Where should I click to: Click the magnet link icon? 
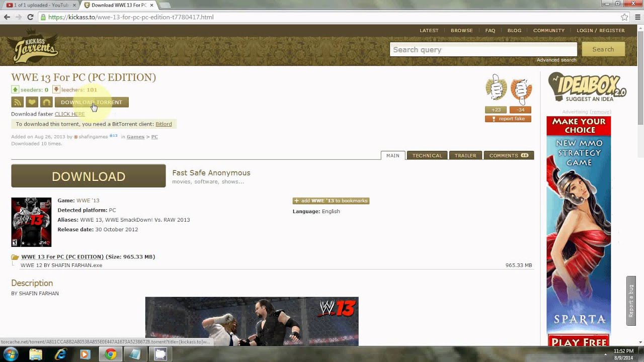coord(46,102)
